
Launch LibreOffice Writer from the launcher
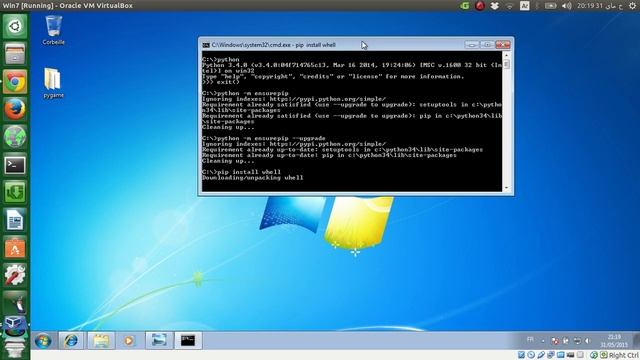15,220
